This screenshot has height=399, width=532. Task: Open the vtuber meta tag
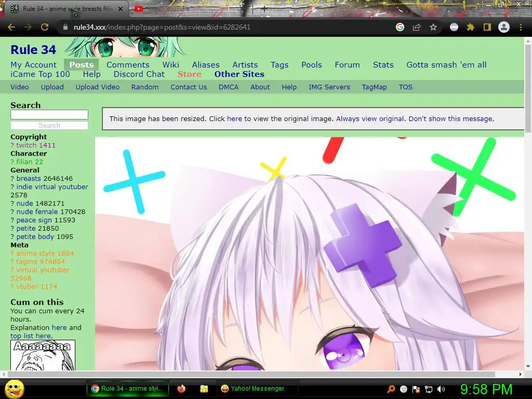pyautogui.click(x=27, y=287)
